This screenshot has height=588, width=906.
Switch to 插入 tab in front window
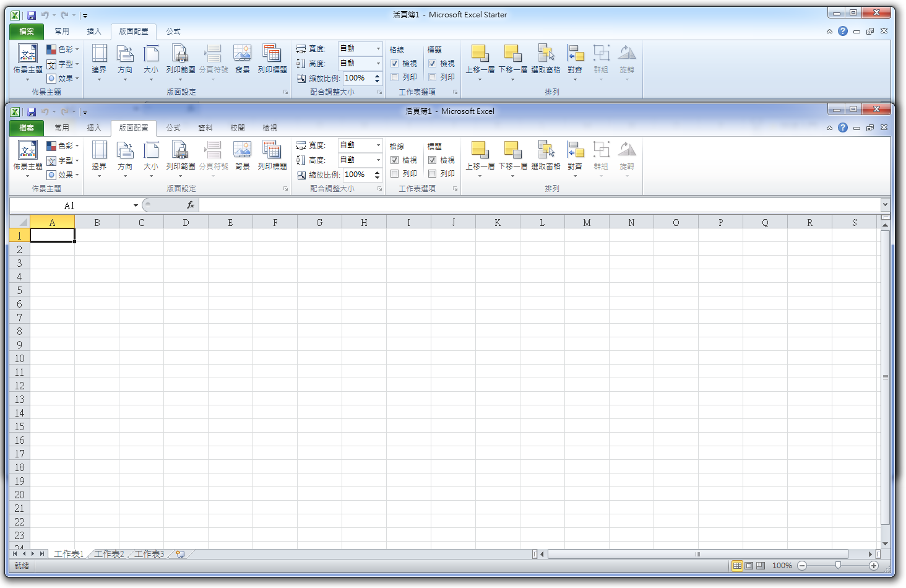pos(94,128)
